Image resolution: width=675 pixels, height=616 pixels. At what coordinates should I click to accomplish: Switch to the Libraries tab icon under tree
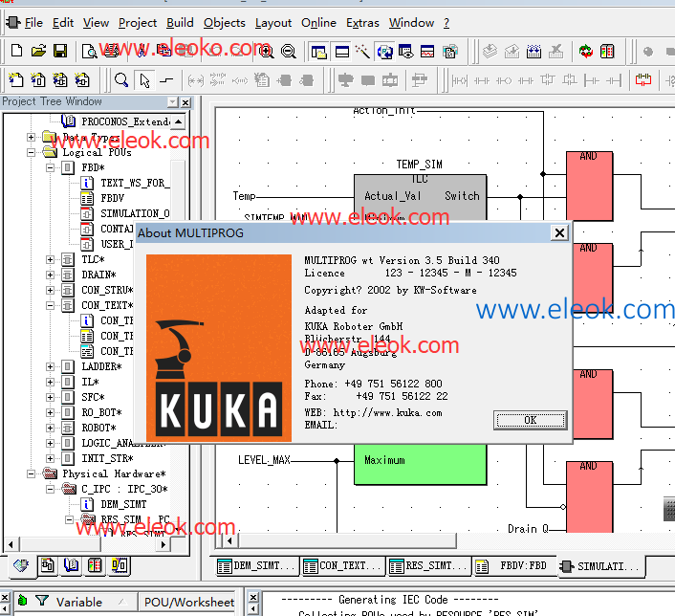pos(71,565)
